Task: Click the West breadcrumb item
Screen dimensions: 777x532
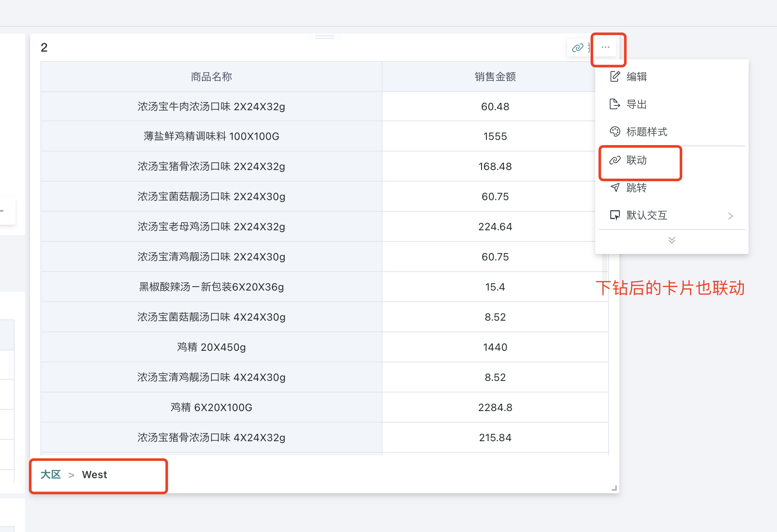Action: click(x=94, y=475)
